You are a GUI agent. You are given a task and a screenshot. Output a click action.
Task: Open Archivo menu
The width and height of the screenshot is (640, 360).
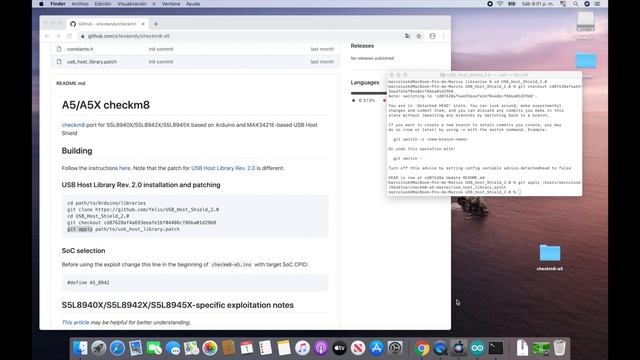[x=80, y=4]
